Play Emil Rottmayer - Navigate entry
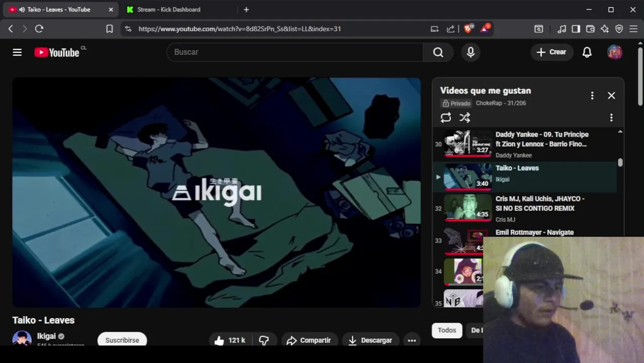 click(534, 232)
